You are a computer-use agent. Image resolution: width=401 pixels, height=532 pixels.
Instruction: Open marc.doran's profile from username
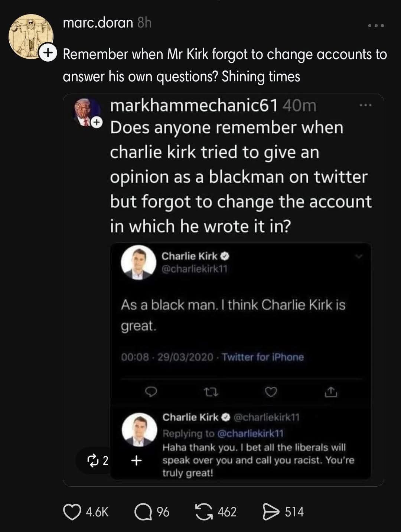pos(98,23)
